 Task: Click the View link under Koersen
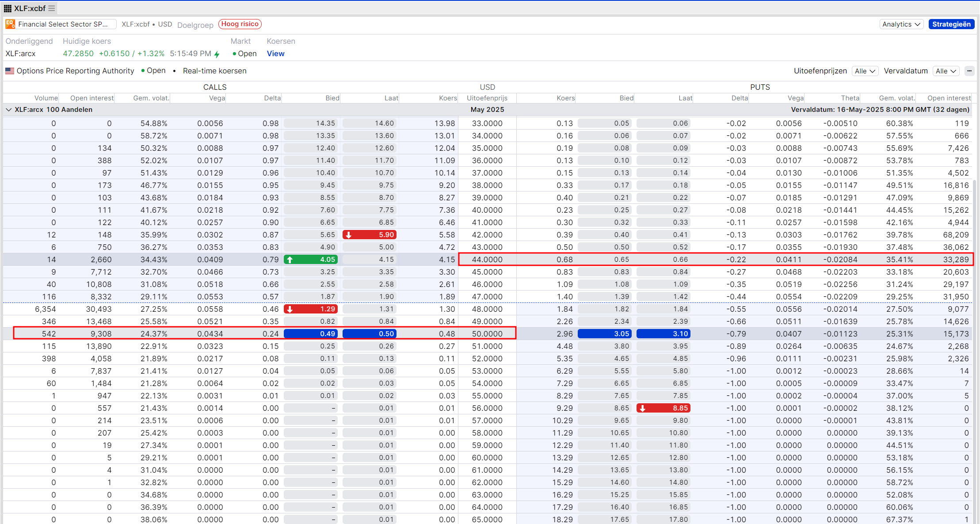click(275, 54)
